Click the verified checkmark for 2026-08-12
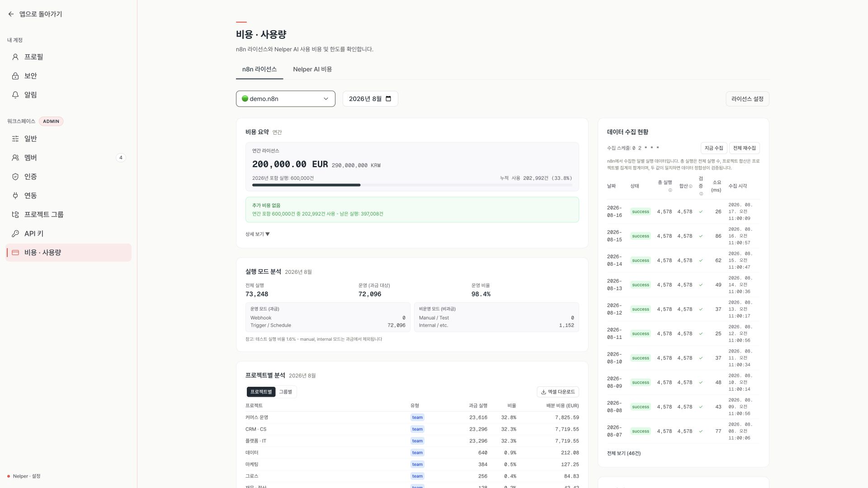868x488 pixels. click(701, 310)
